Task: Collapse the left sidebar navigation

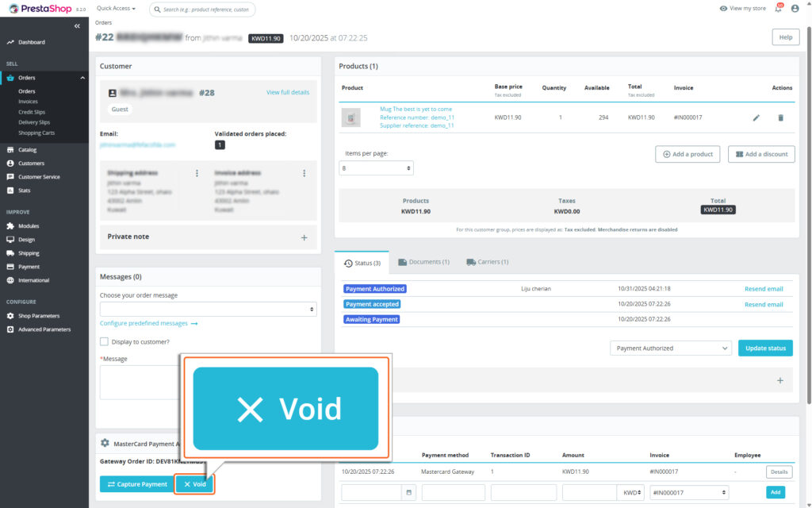Action: pyautogui.click(x=77, y=25)
